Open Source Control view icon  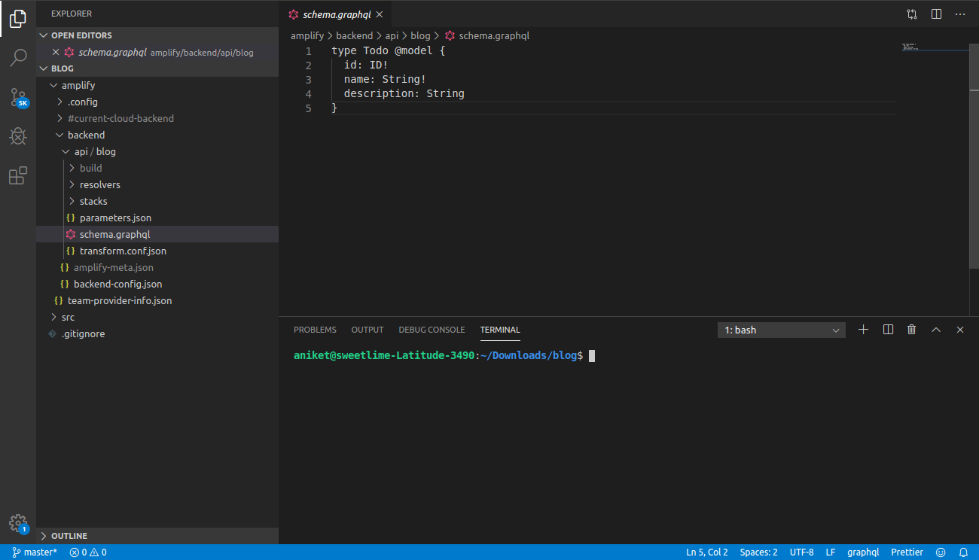(x=18, y=97)
